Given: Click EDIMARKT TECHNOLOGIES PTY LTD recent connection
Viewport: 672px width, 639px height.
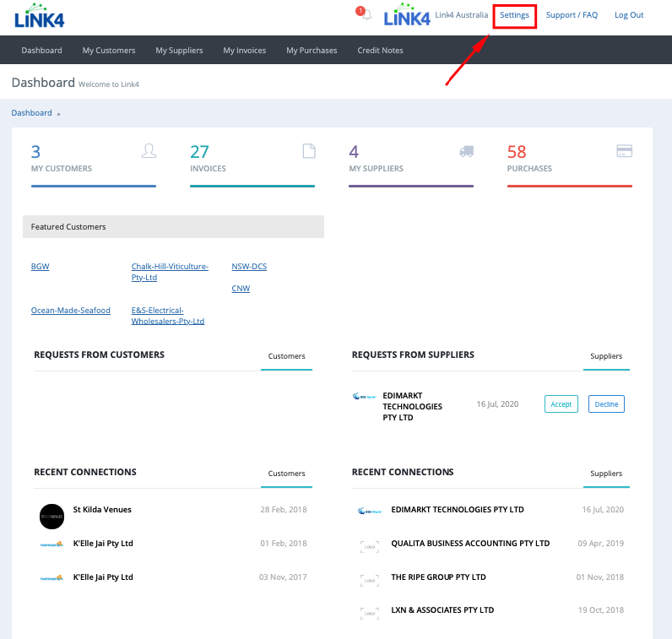Looking at the screenshot, I should (458, 510).
